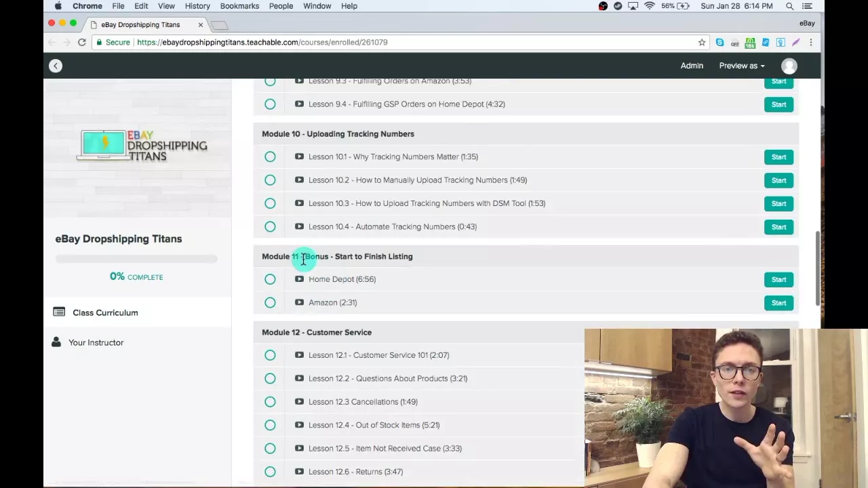This screenshot has height=488, width=868.
Task: Click the menu bar clock Sun Jan 28
Action: [x=736, y=6]
